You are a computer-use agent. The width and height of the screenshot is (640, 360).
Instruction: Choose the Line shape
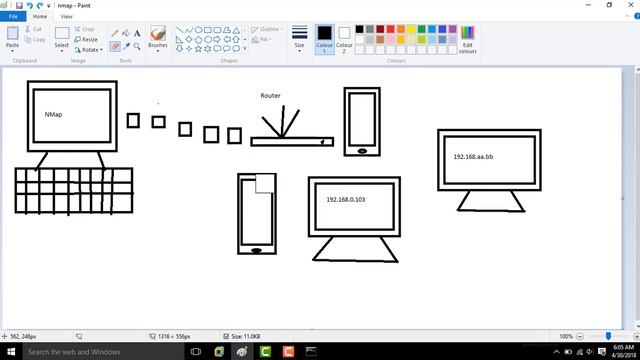(x=180, y=30)
